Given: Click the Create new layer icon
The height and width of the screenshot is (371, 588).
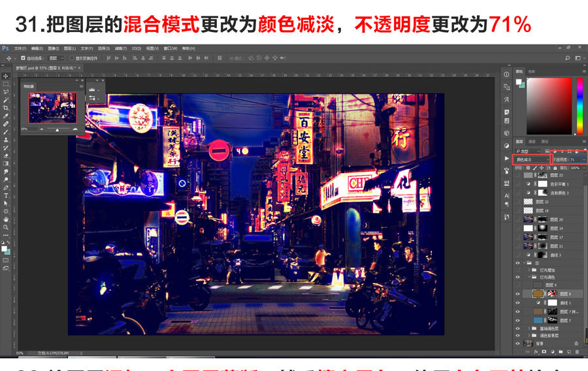Looking at the screenshot, I should coord(569,352).
